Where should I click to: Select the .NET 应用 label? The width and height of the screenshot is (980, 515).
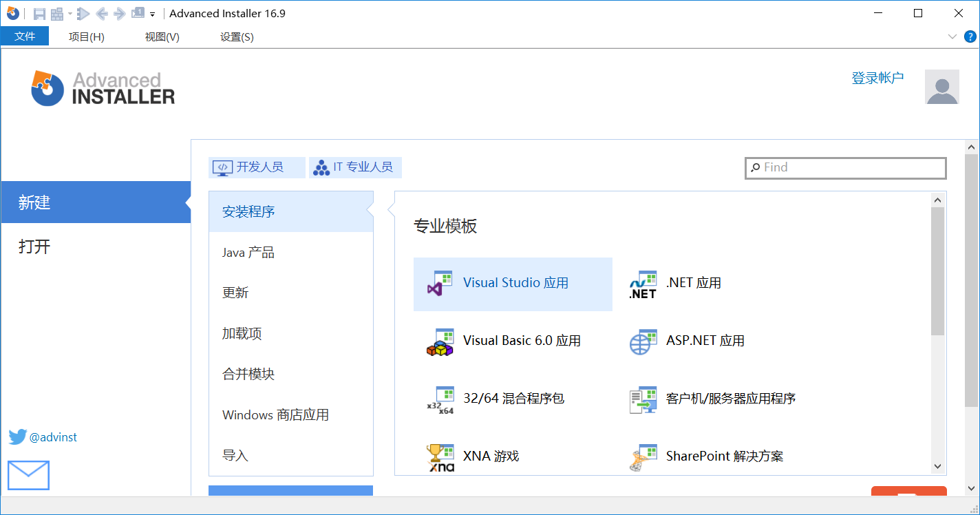point(694,283)
